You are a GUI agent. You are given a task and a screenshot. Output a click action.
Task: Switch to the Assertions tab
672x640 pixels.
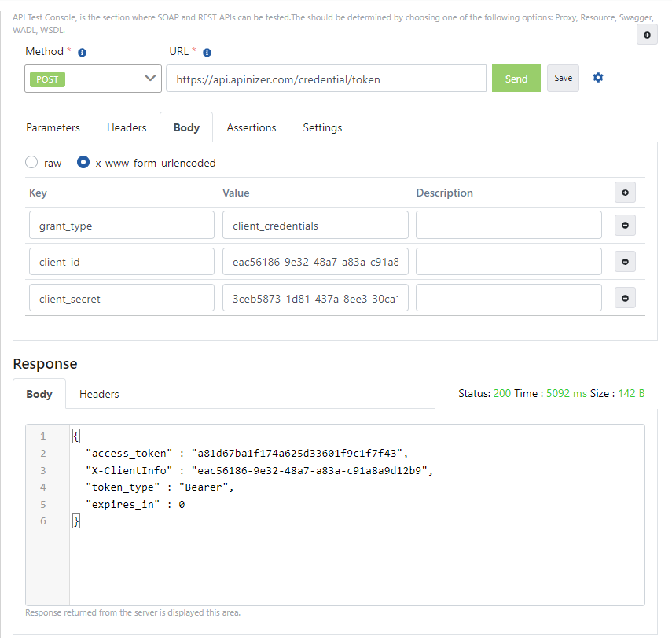pos(252,127)
